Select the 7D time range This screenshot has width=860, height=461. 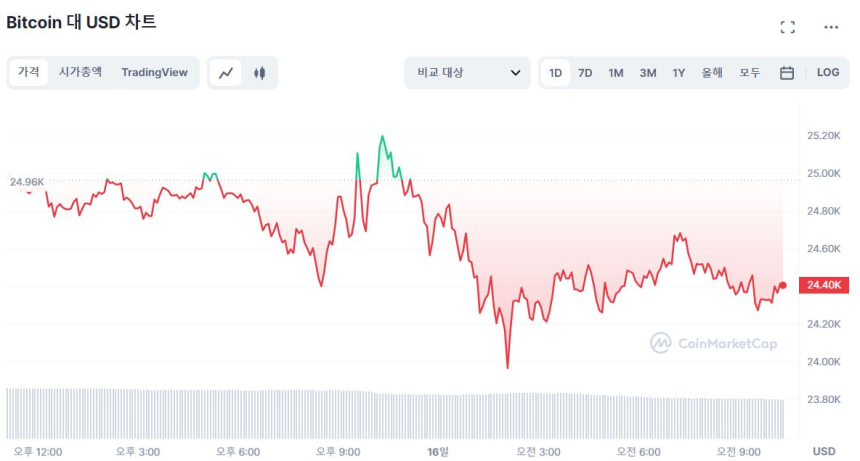(x=585, y=73)
